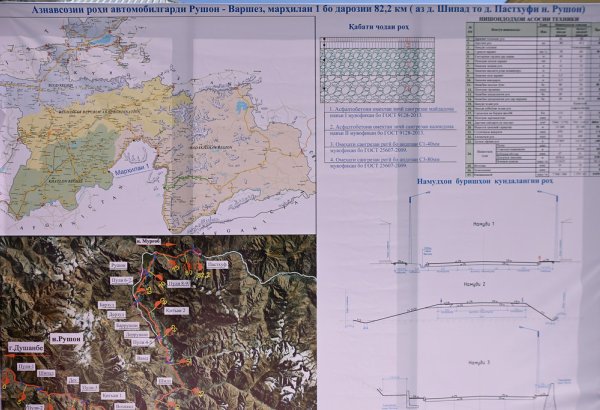Click layer note 1 citing ГОСТ 9128-2013

[x=391, y=111]
